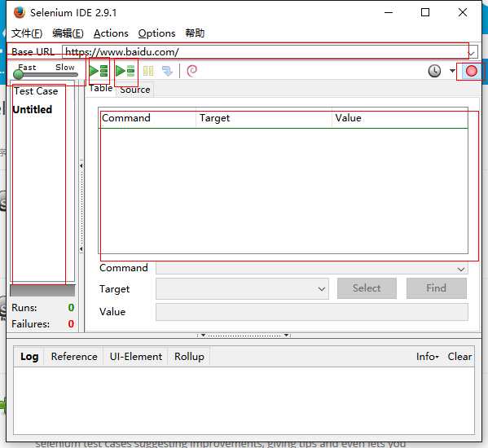Screen dimensions: 488x448
Task: Click the Step toolbar icon
Action: (x=168, y=71)
